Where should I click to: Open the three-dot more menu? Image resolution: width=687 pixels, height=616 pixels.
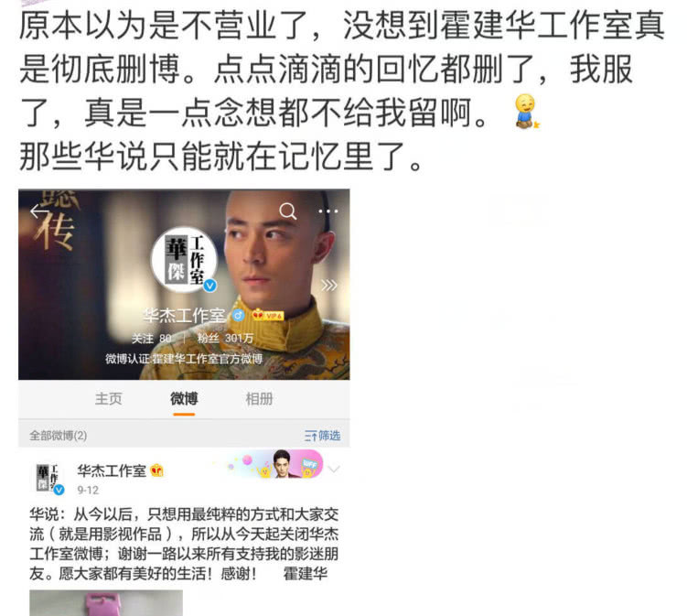tap(328, 211)
